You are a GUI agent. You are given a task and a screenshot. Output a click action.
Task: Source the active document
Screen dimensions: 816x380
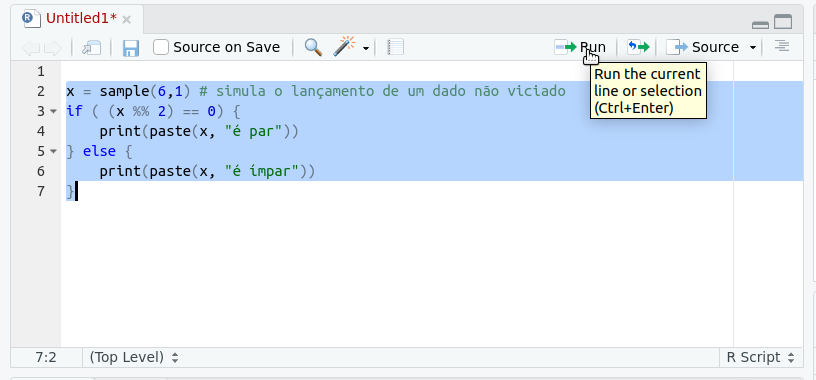click(703, 47)
